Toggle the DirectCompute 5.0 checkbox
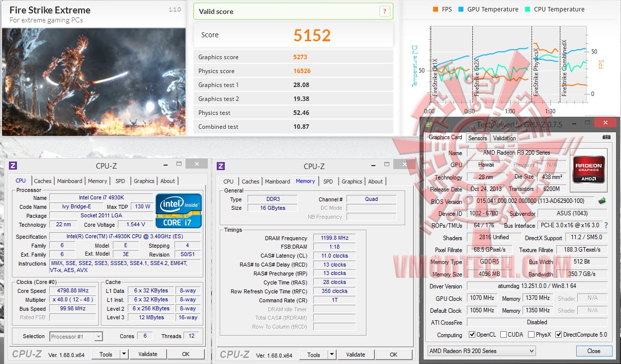 point(559,335)
